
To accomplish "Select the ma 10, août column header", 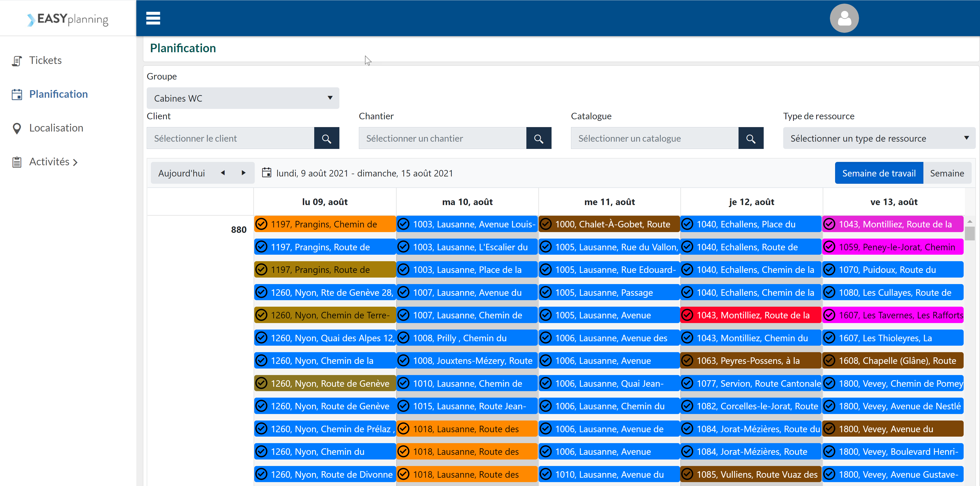I will (467, 202).
